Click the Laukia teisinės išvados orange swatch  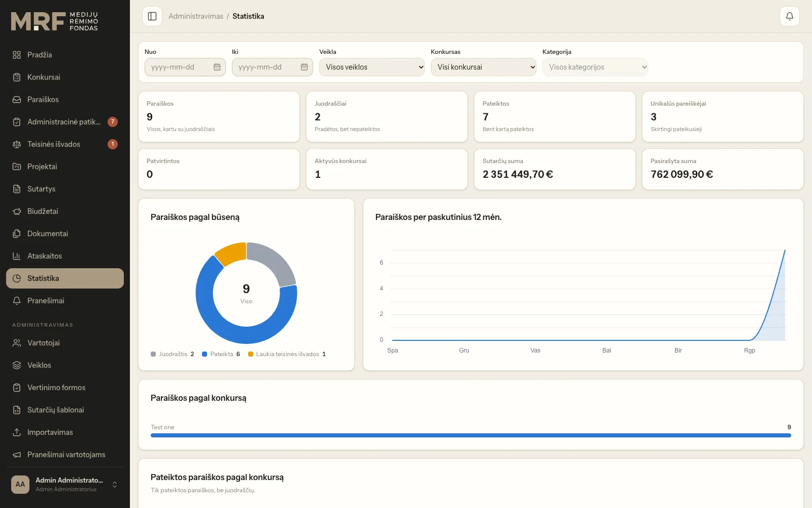pyautogui.click(x=251, y=354)
